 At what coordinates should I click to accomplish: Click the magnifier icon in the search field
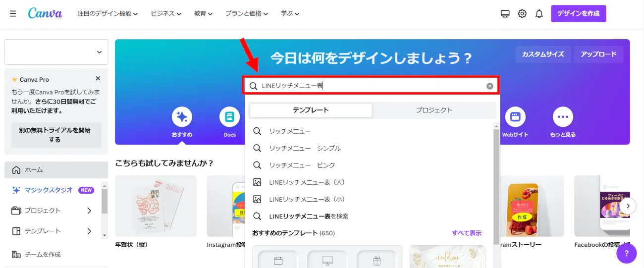[253, 86]
